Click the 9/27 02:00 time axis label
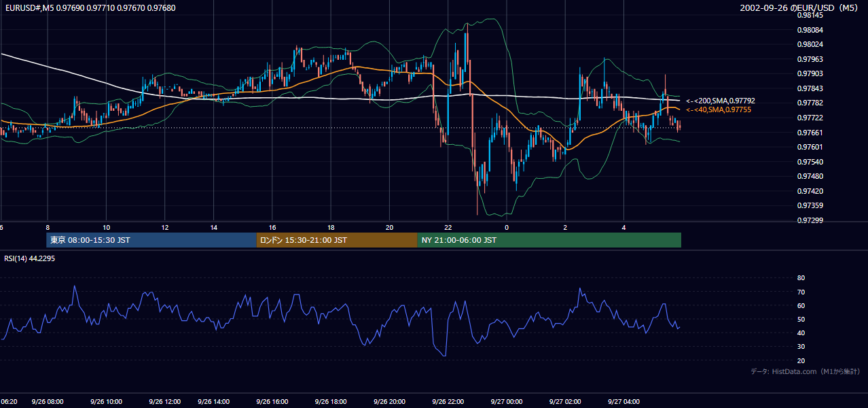 (565, 402)
